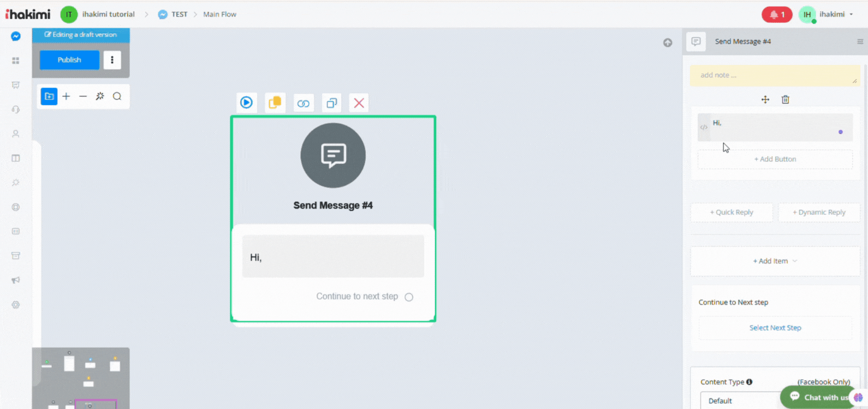
Task: Expand the Add Item dropdown
Action: pyautogui.click(x=775, y=261)
